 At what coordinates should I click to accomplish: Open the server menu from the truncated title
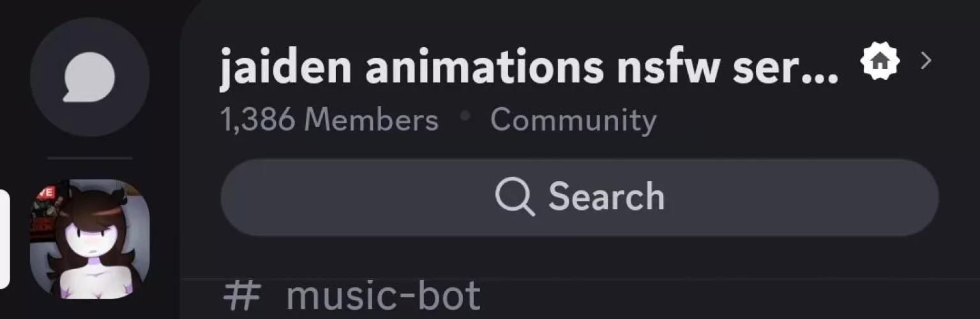click(529, 67)
